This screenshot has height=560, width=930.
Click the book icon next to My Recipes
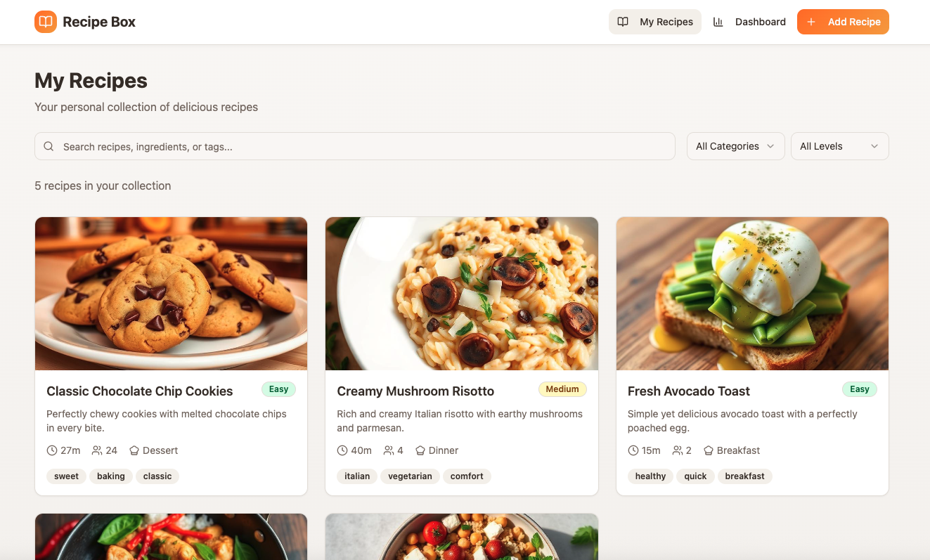pos(623,22)
